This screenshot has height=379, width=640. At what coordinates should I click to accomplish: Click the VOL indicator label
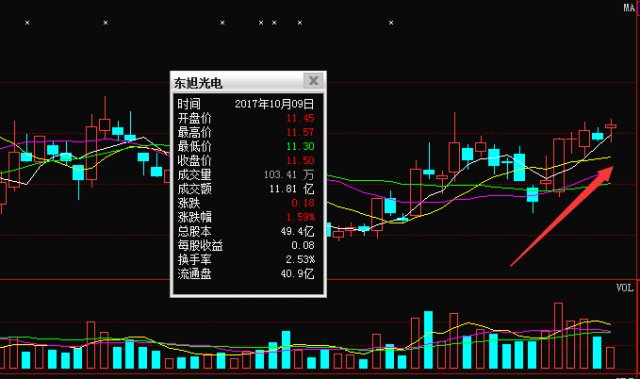(x=624, y=288)
